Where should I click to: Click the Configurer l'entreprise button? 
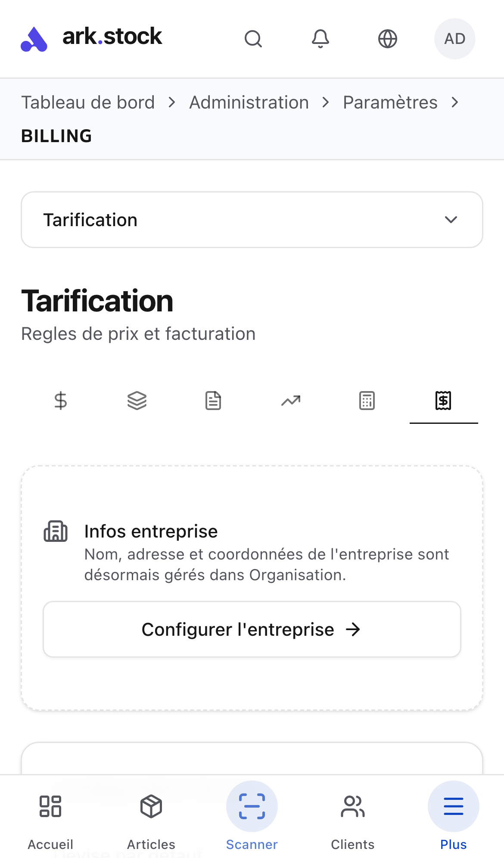(252, 629)
